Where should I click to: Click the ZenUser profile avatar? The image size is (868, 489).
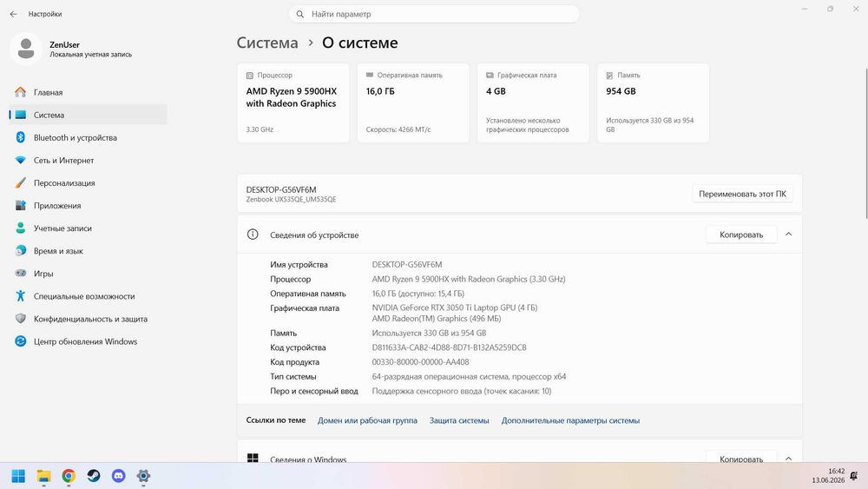[x=26, y=49]
